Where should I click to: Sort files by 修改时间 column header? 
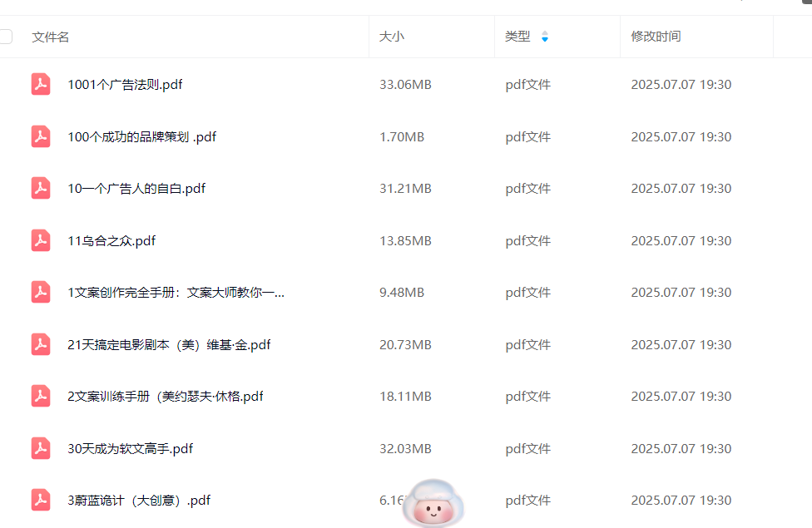click(656, 37)
